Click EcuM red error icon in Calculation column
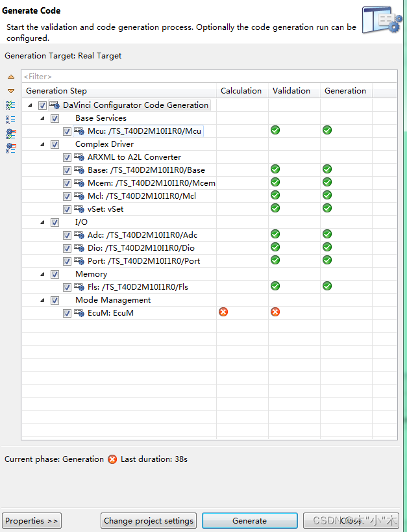 pos(223,312)
